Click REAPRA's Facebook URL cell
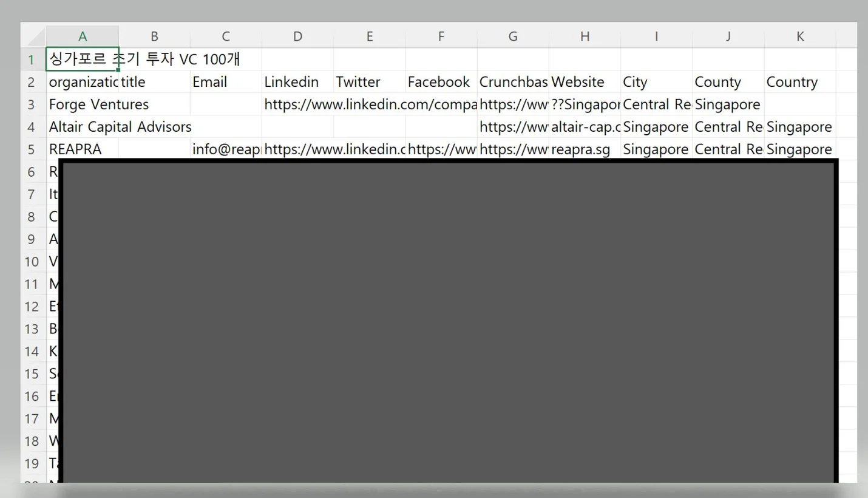 [441, 149]
